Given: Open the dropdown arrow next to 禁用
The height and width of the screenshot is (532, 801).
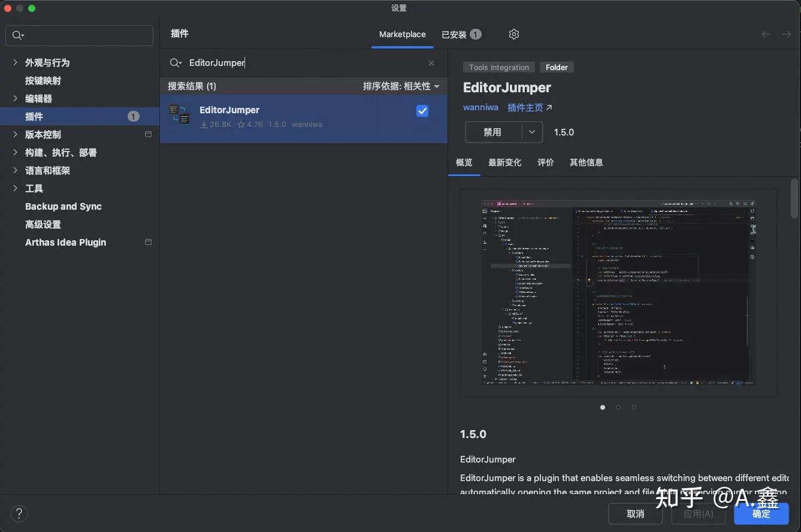Looking at the screenshot, I should point(532,132).
